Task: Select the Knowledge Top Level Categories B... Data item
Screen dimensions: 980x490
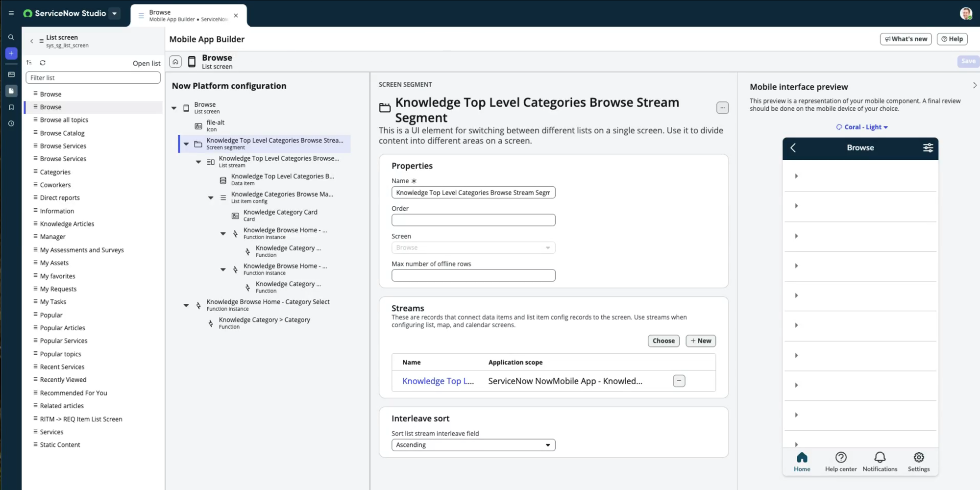Action: click(x=282, y=180)
